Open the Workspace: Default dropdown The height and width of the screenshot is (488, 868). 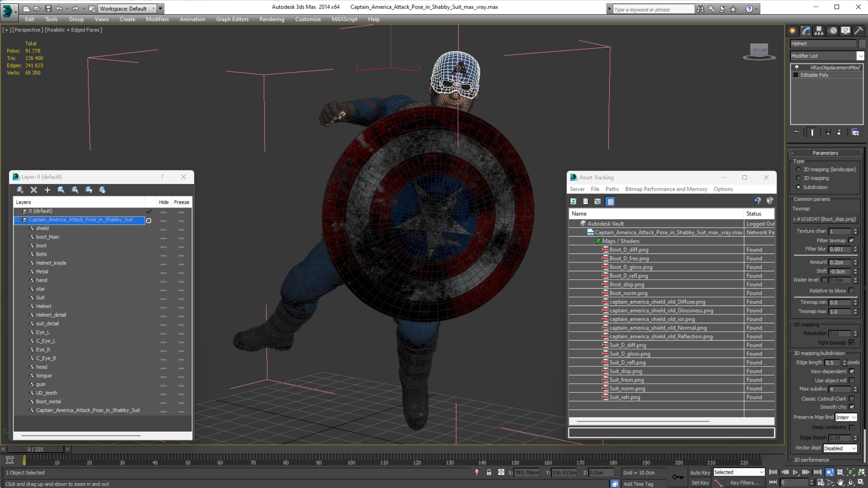click(x=127, y=9)
